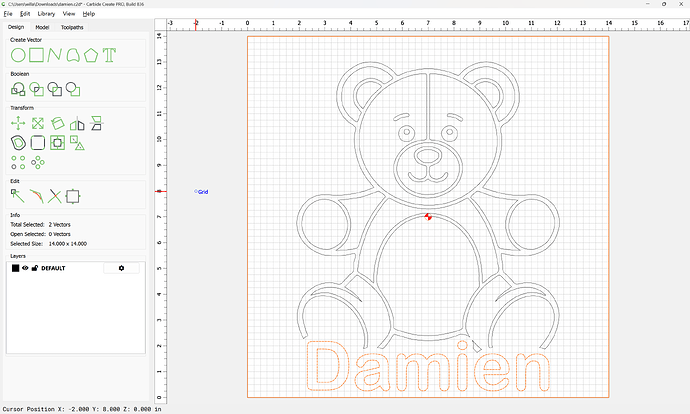Image resolution: width=690 pixels, height=414 pixels.
Task: Open the Library menu
Action: [46, 14]
